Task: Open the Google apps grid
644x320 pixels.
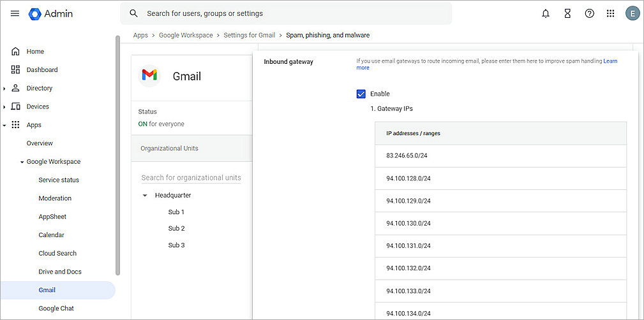Action: [611, 13]
